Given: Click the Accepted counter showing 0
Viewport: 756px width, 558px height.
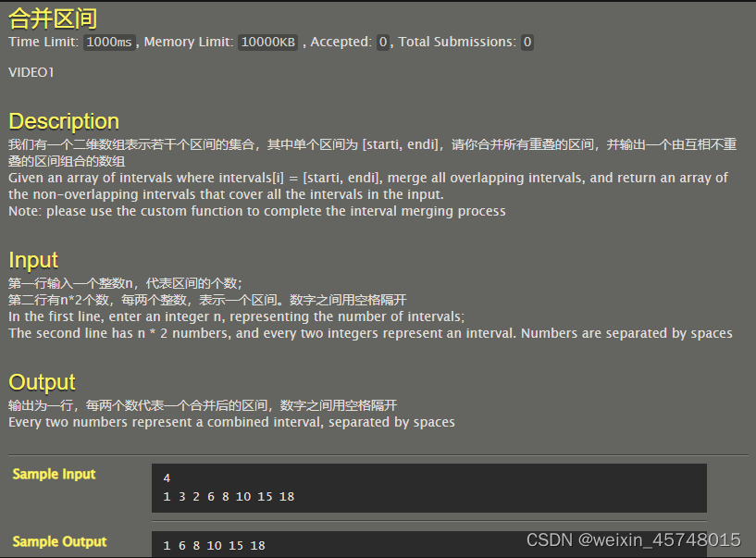Looking at the screenshot, I should point(382,42).
